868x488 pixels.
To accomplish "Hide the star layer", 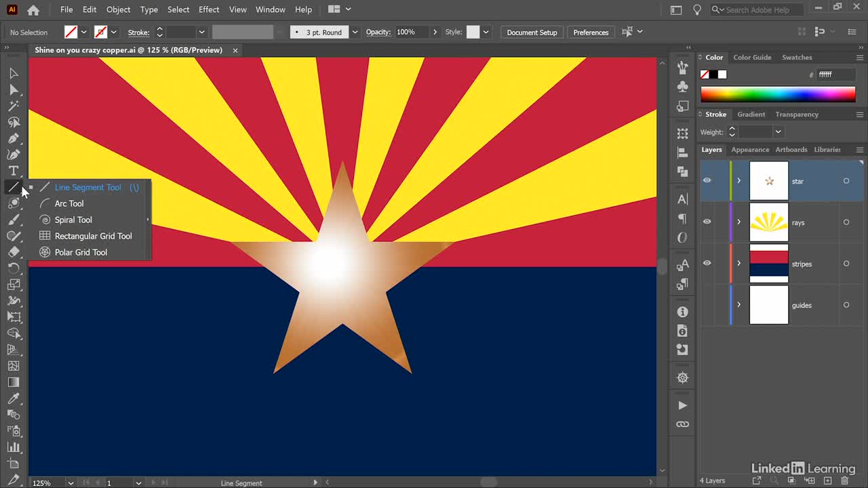I will click(707, 181).
